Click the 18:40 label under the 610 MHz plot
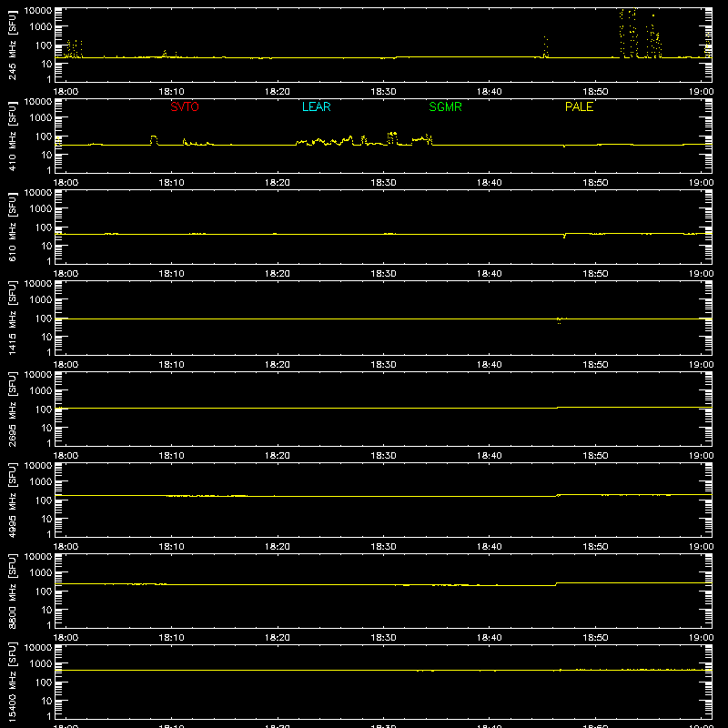Viewport: 728px width, 728px height. click(x=490, y=274)
